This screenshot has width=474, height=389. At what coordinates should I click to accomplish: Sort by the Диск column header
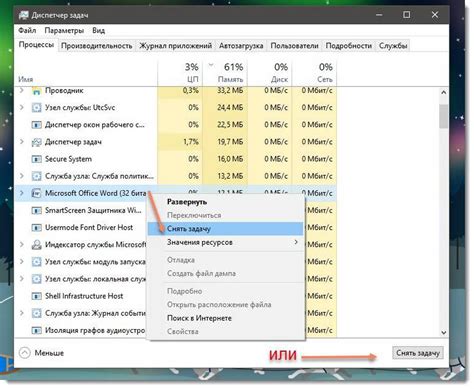point(270,73)
